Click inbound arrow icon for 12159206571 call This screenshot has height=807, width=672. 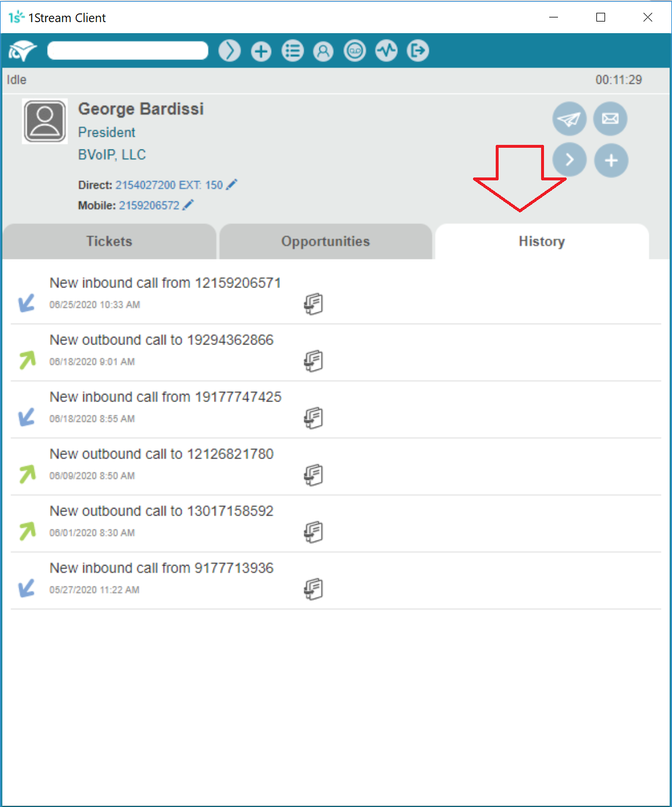tap(27, 303)
